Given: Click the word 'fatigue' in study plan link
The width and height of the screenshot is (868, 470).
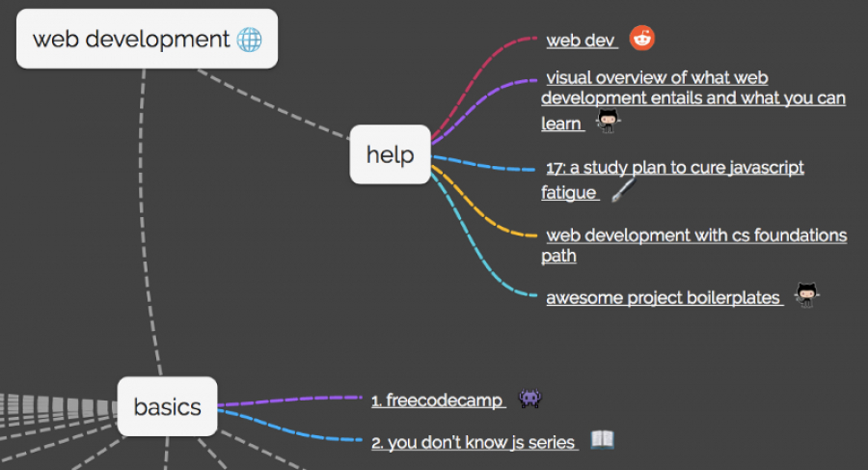Looking at the screenshot, I should (x=569, y=192).
